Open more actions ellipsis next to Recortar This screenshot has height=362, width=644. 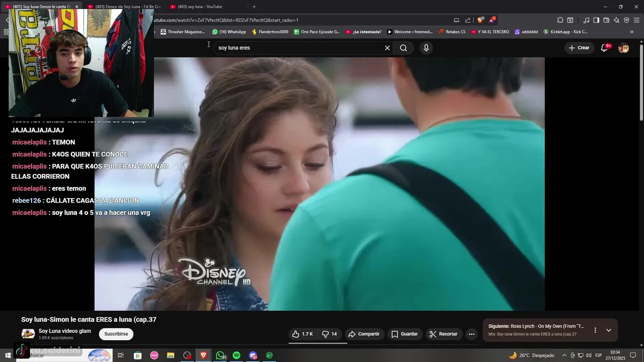pyautogui.click(x=471, y=334)
